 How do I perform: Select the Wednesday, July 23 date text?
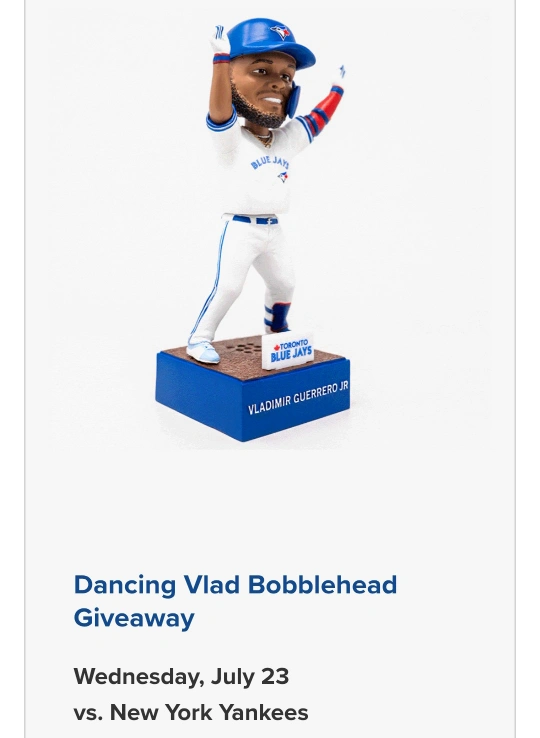[x=181, y=676]
